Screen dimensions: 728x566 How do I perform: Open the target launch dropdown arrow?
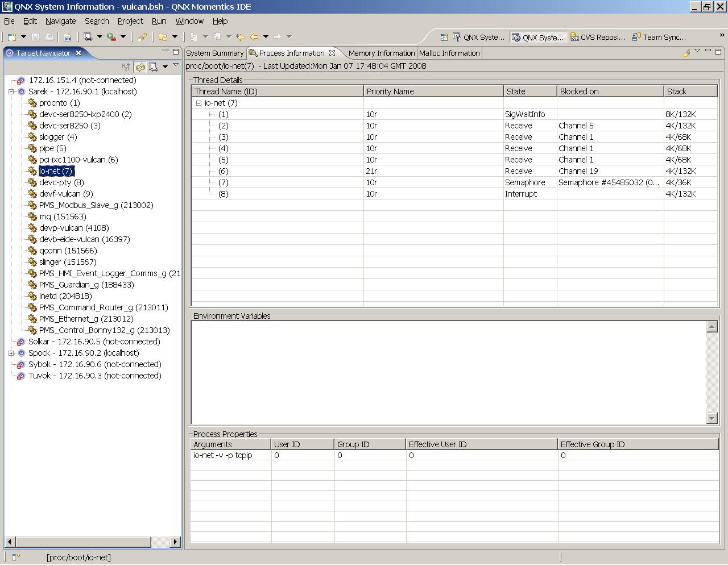(x=100, y=37)
